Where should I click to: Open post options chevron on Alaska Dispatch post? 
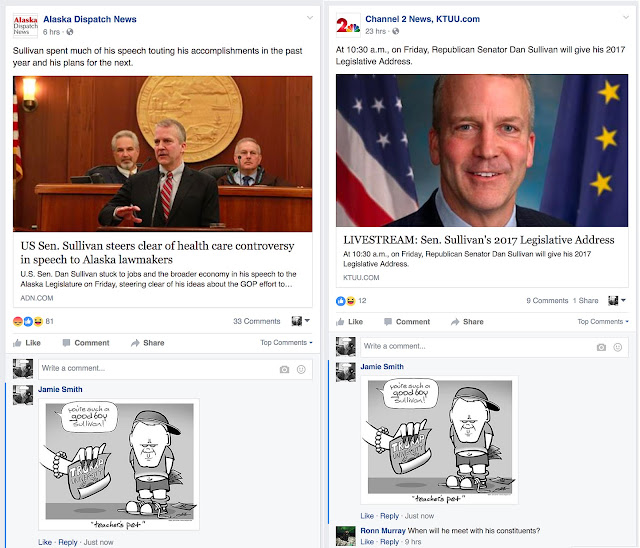pyautogui.click(x=310, y=18)
